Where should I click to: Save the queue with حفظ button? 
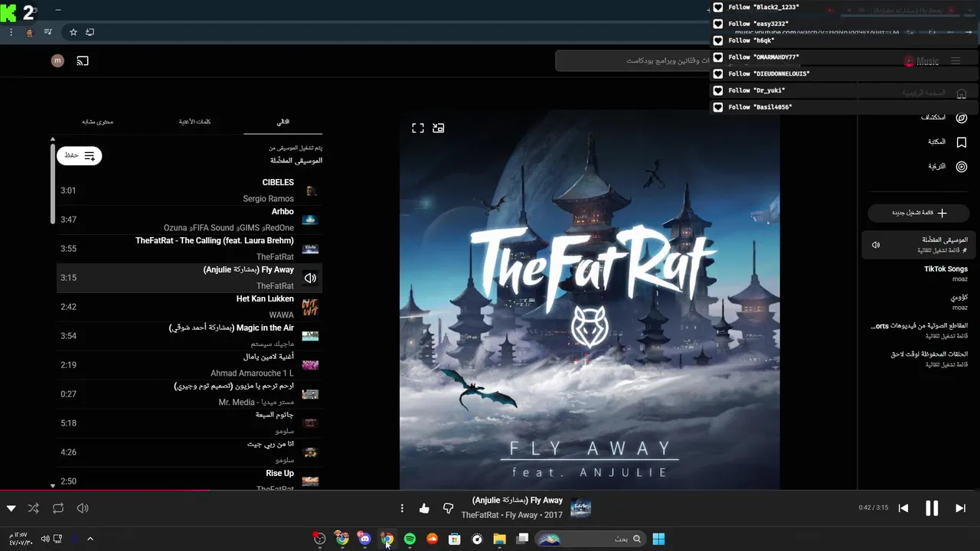pos(79,155)
